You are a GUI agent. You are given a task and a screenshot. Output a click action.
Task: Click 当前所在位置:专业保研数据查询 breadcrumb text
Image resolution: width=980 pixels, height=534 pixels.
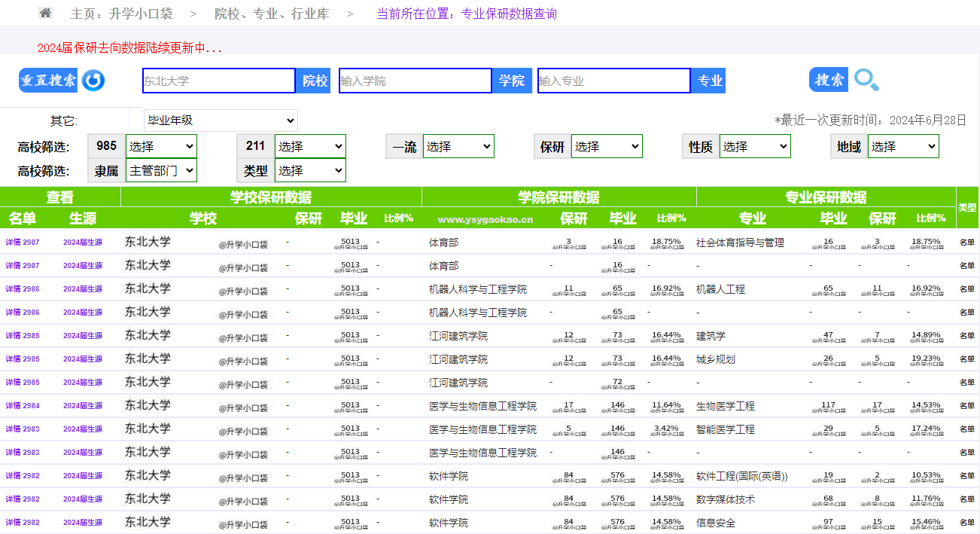tap(467, 14)
